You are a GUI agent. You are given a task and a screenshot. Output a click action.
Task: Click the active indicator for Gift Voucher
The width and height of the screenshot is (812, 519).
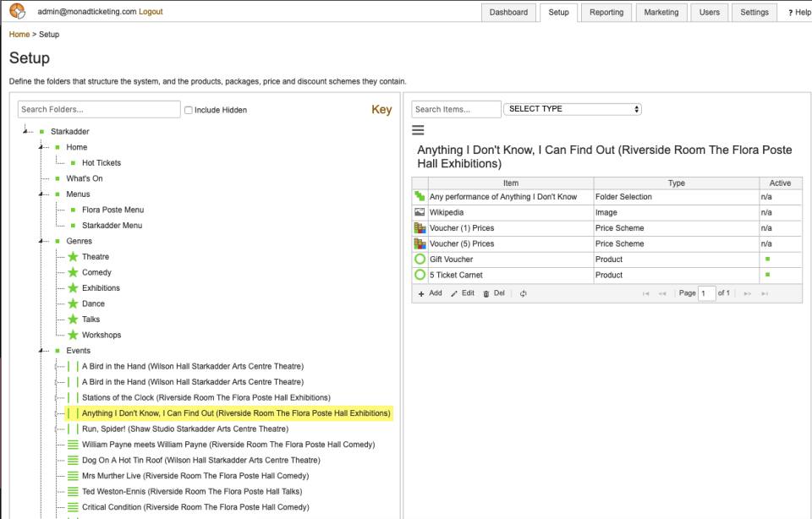(767, 259)
